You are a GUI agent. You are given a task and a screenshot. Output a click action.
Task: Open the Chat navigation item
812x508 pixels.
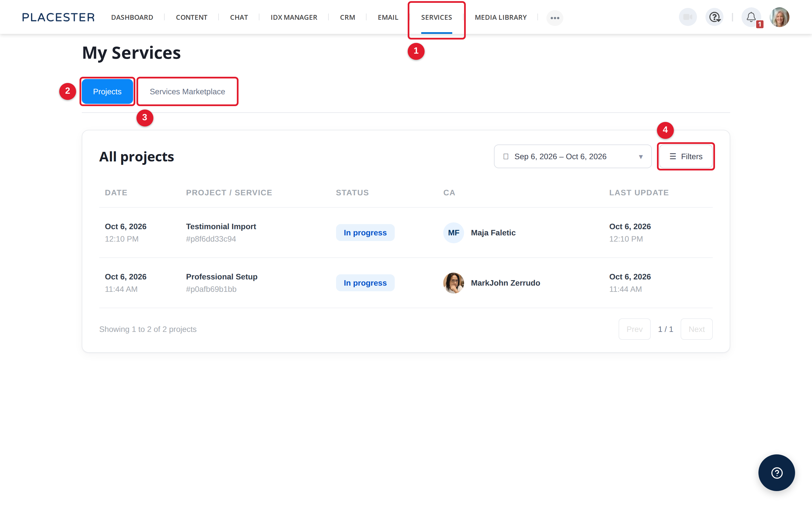pyautogui.click(x=239, y=17)
